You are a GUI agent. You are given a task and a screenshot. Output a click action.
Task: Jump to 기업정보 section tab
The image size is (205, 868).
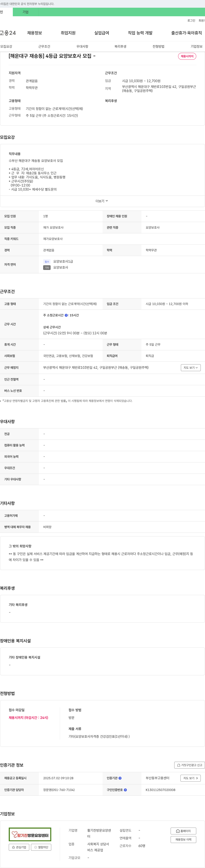[197, 46]
